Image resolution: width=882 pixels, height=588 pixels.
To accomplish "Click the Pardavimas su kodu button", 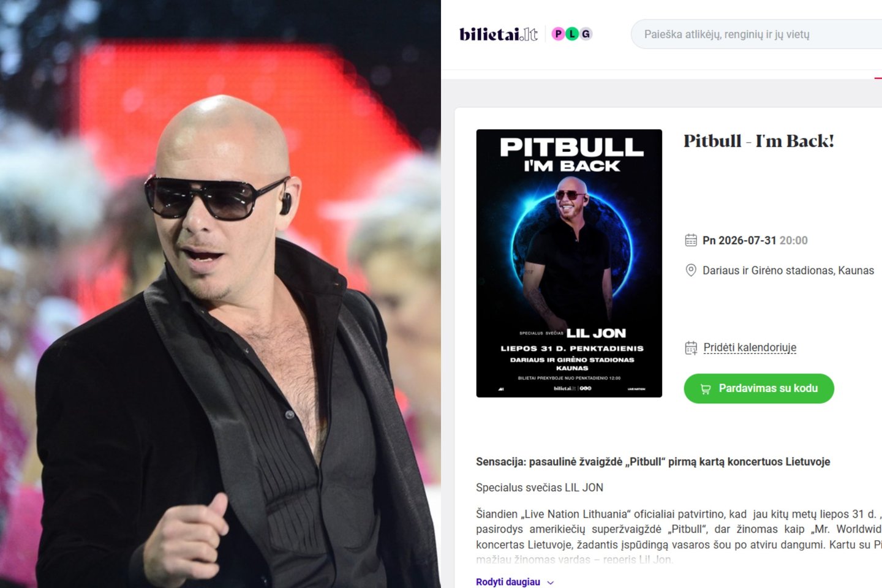I will pyautogui.click(x=759, y=388).
